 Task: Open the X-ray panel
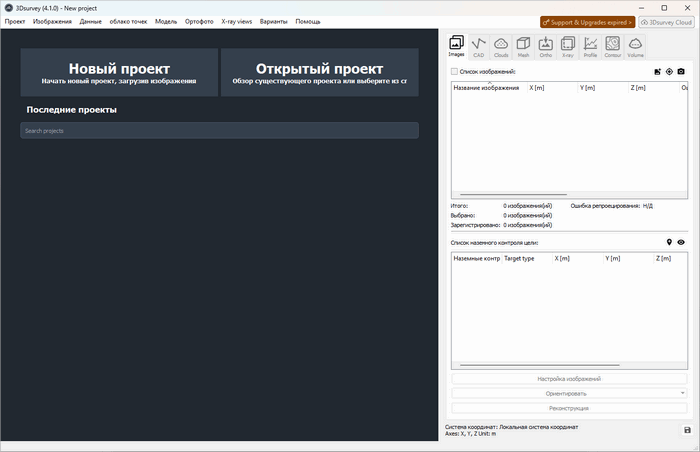[x=568, y=45]
